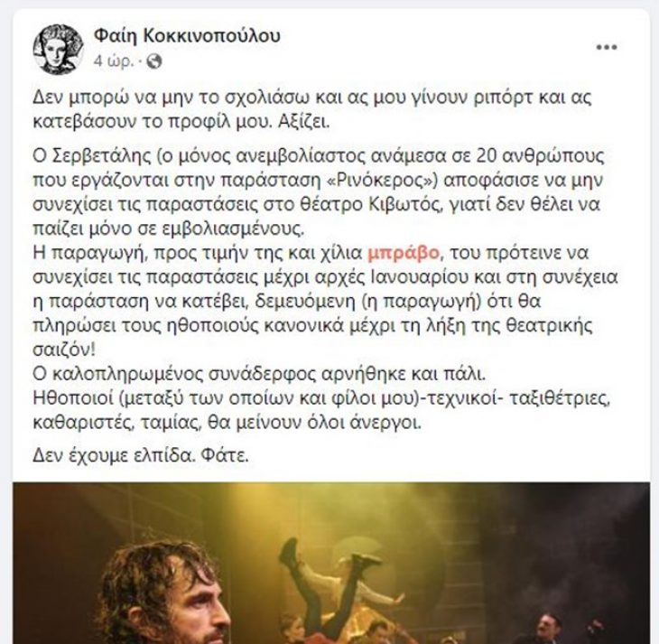Click the closing line 'Δεν έχουμε ελπίδα. Φάτε.'
659x644 pixels.
pyautogui.click(x=141, y=455)
